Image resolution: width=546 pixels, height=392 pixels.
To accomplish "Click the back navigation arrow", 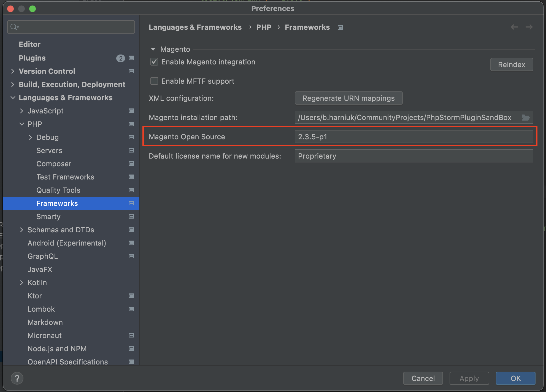I will pyautogui.click(x=514, y=27).
